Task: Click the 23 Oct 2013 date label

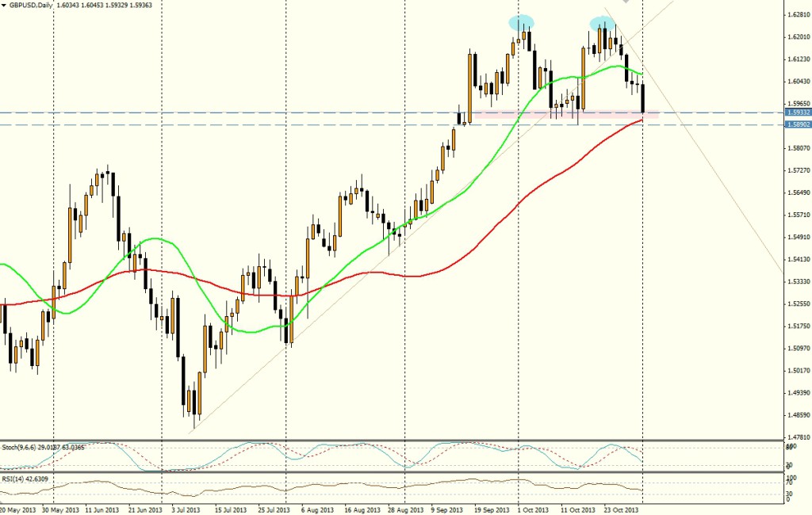Action: click(622, 510)
